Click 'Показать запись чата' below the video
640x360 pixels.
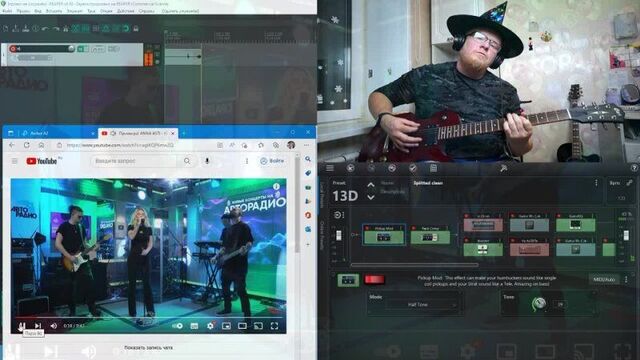point(149,348)
